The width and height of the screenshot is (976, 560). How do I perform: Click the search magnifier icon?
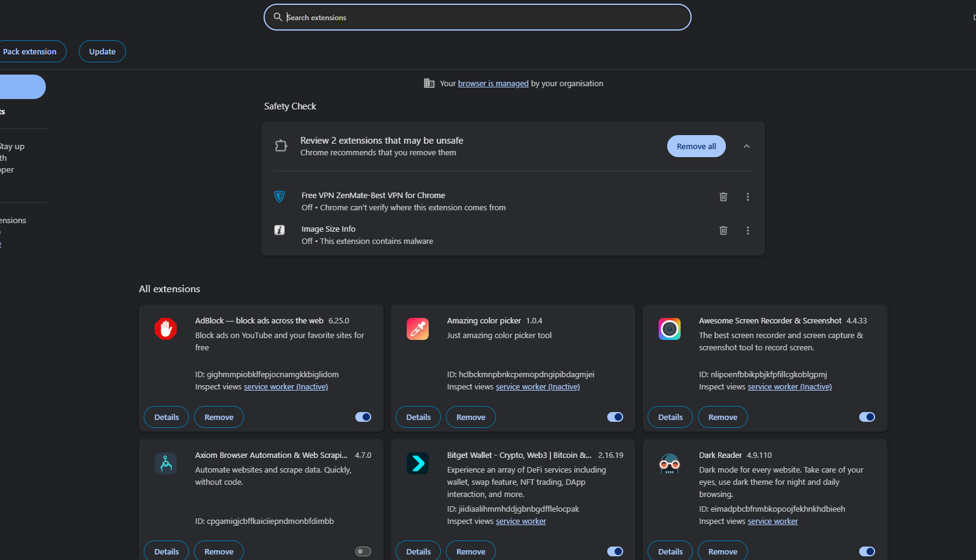278,17
